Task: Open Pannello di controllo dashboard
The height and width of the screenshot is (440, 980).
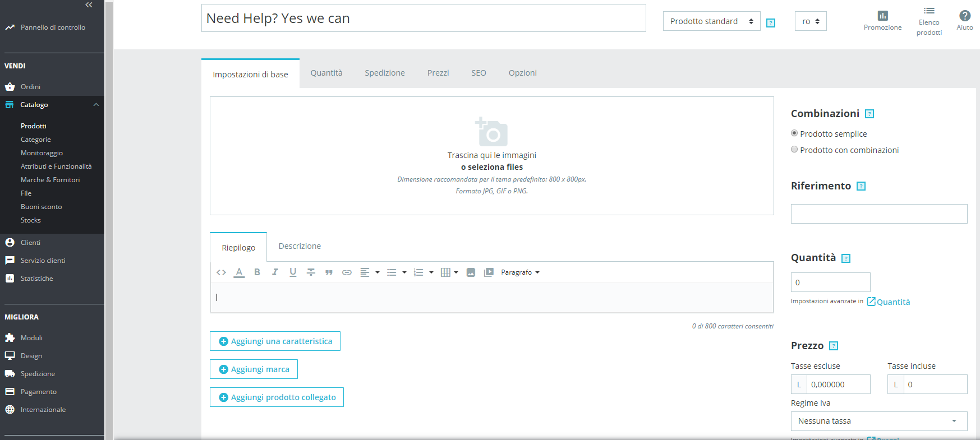Action: click(x=53, y=27)
